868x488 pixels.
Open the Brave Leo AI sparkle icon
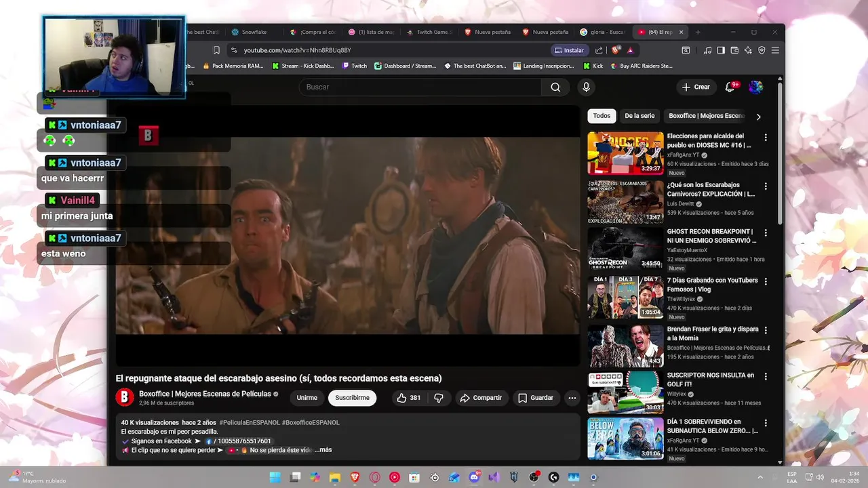tap(748, 50)
